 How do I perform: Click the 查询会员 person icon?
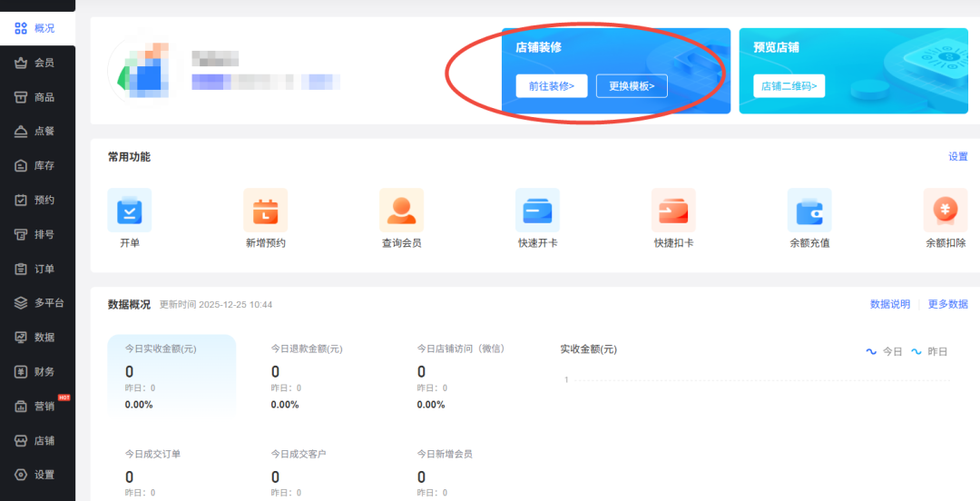coord(401,211)
